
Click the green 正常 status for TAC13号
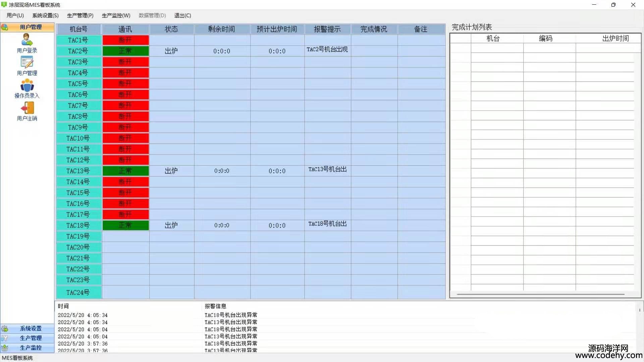125,171
